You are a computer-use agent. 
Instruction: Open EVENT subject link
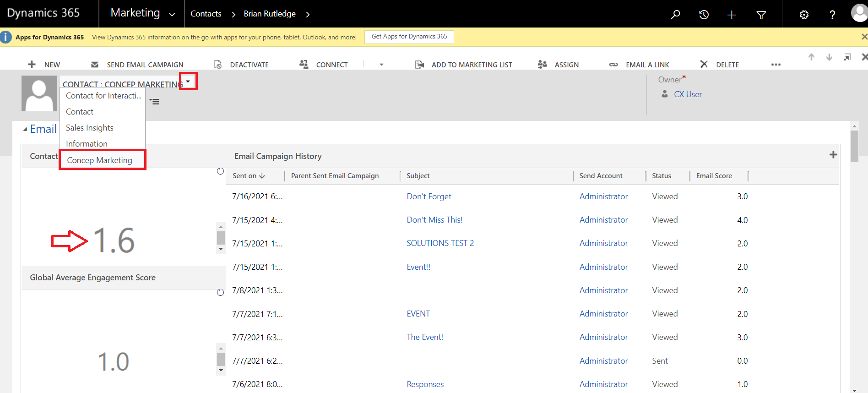tap(418, 314)
